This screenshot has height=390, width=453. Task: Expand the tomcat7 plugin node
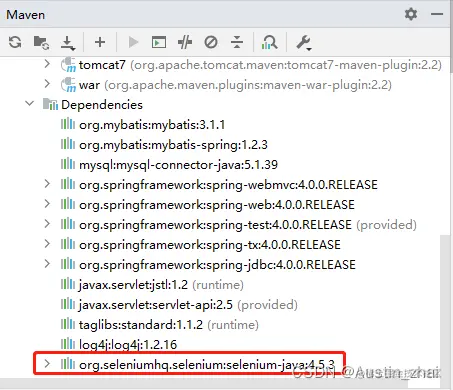coord(47,64)
